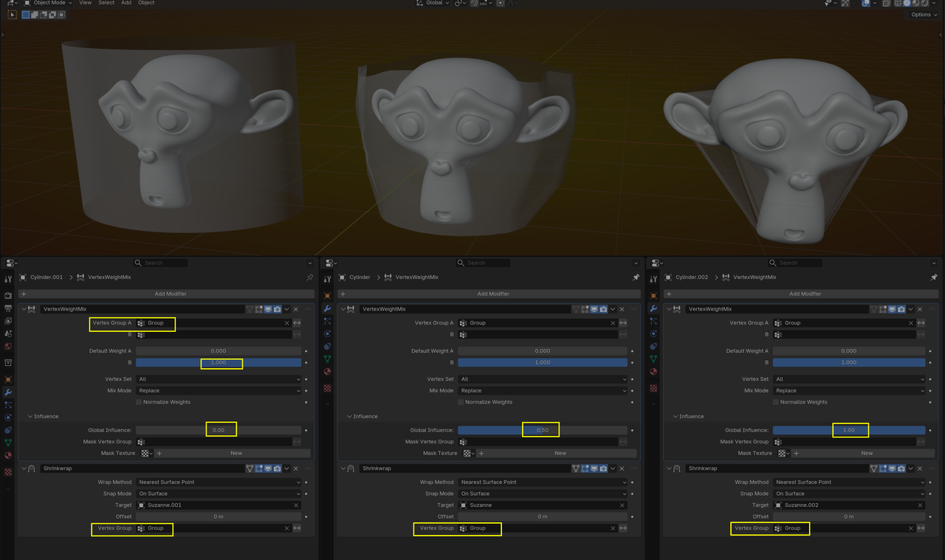Toggle VertexWeightMix viewport display in Cylinder.001 panel

pos(267,309)
